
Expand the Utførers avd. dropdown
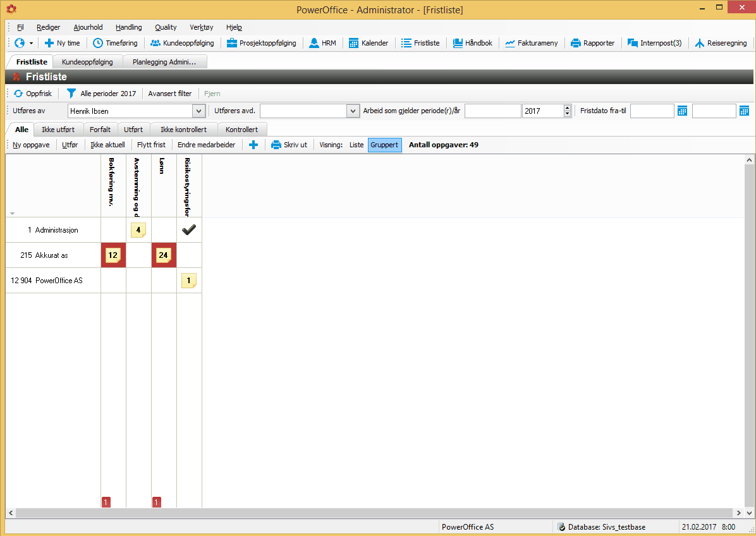pyautogui.click(x=353, y=111)
